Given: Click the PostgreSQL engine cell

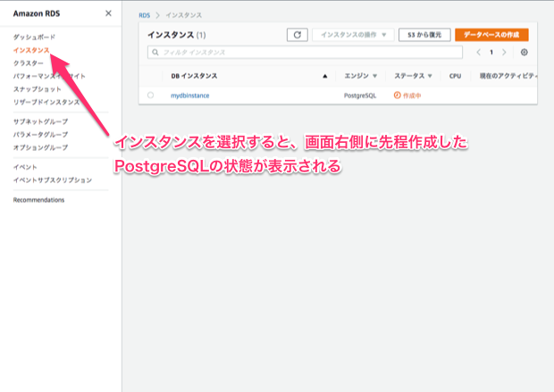Looking at the screenshot, I should click(x=360, y=96).
